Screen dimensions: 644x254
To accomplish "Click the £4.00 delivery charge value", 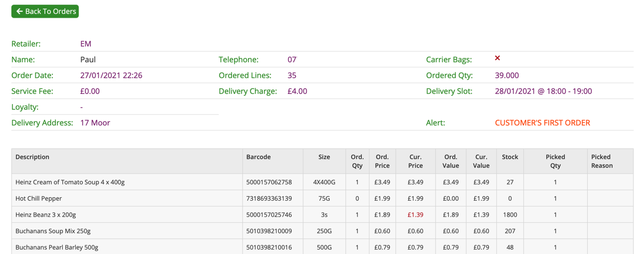I will (297, 91).
